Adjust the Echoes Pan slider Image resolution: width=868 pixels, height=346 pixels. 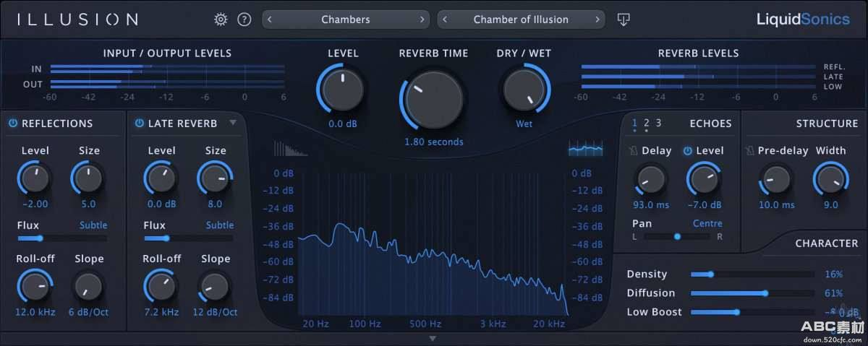tap(677, 236)
